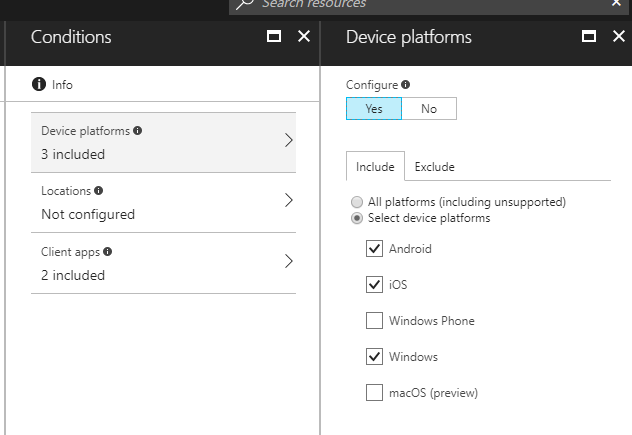Enable the Windows Phone checkbox

[x=375, y=321]
